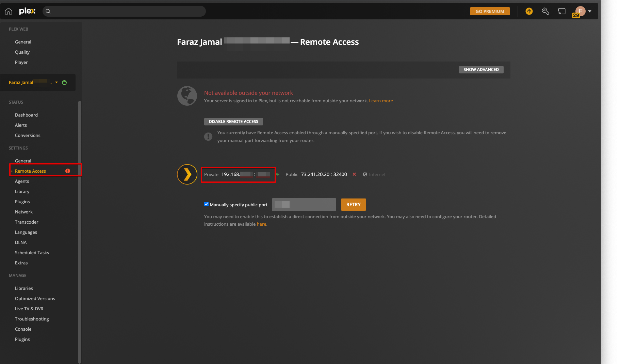Uncheck Manually specify public port
The width and height of the screenshot is (620, 364).
pyautogui.click(x=206, y=204)
